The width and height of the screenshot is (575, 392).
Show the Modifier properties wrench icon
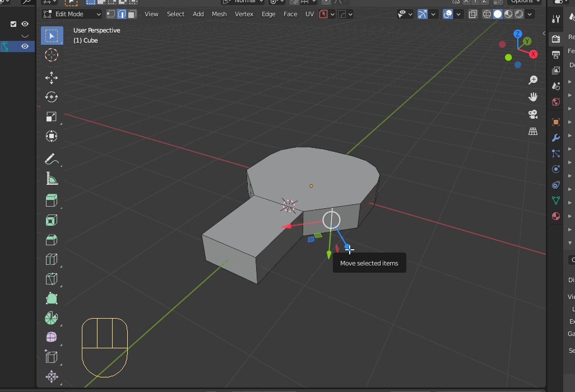pos(555,137)
